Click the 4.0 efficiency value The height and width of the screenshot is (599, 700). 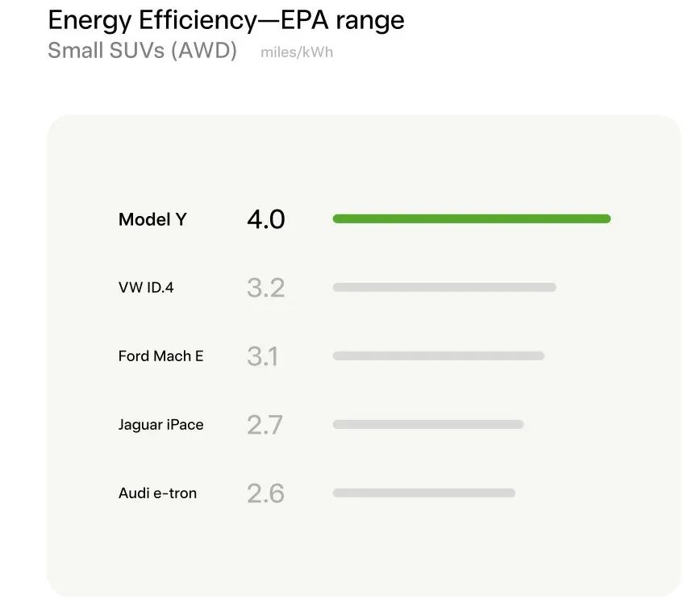(266, 219)
